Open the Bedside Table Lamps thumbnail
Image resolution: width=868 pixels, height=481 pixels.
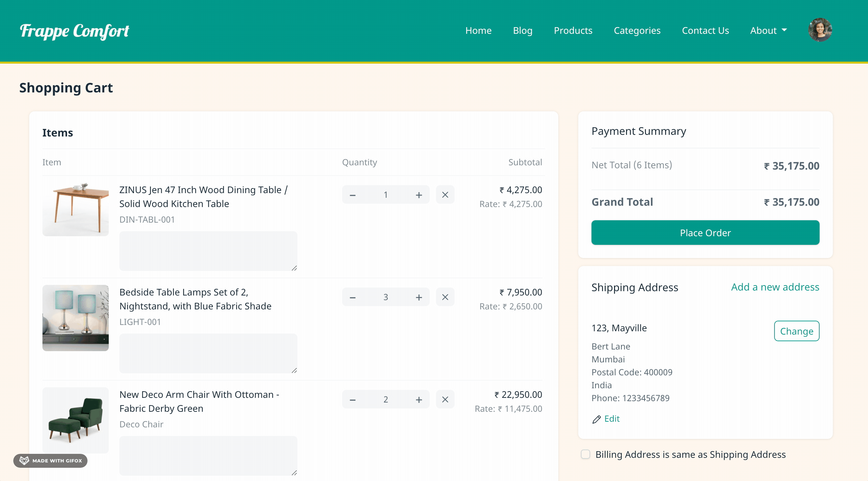coord(76,318)
